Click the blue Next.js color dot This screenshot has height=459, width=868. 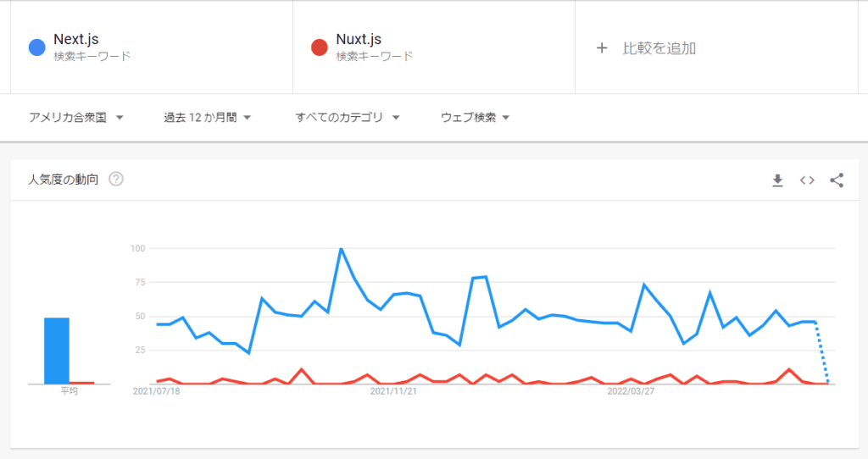tap(36, 47)
